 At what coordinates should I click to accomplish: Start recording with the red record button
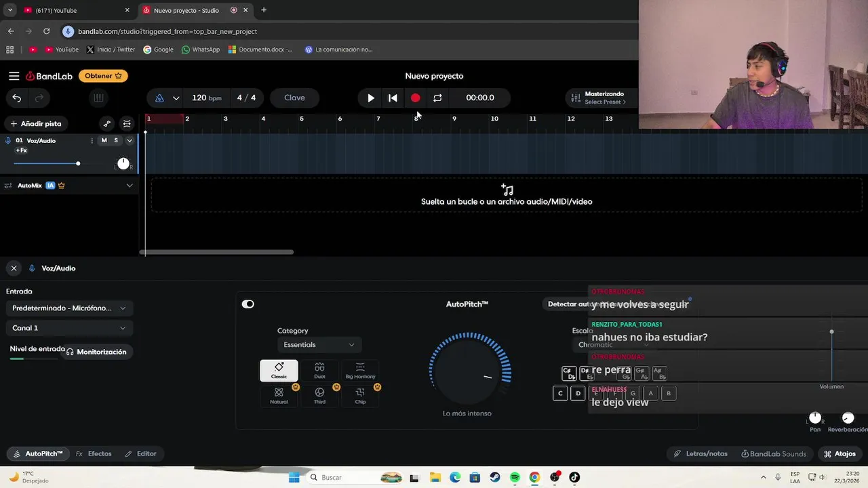415,98
